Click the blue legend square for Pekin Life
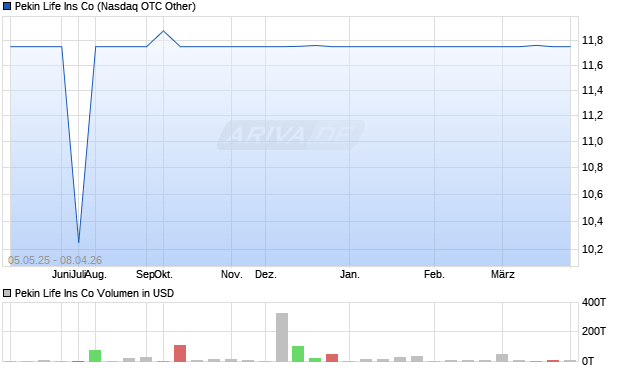The height and width of the screenshot is (371, 620). (7, 6)
